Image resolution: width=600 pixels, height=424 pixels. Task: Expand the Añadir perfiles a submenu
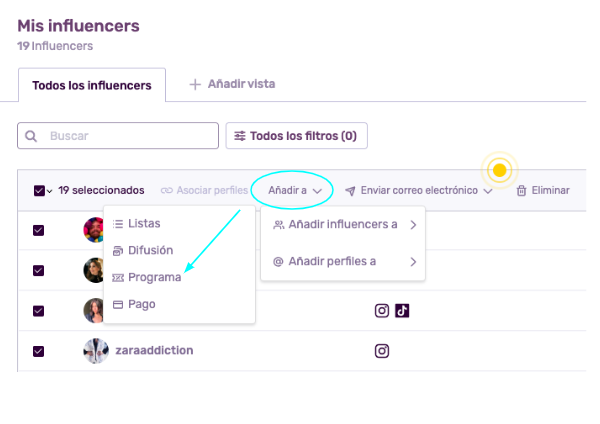343,261
